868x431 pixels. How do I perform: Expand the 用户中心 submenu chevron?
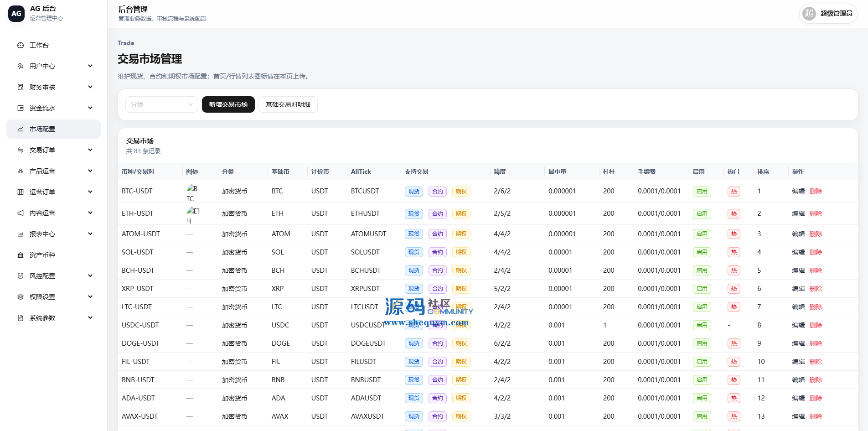coord(90,66)
